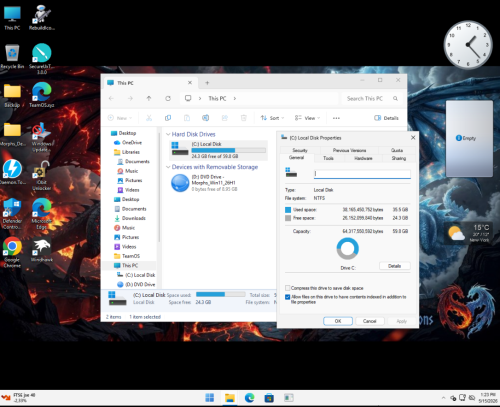Click OK in Local Disk Properties
Viewport: 500px width, 407px height.
[x=338, y=321]
